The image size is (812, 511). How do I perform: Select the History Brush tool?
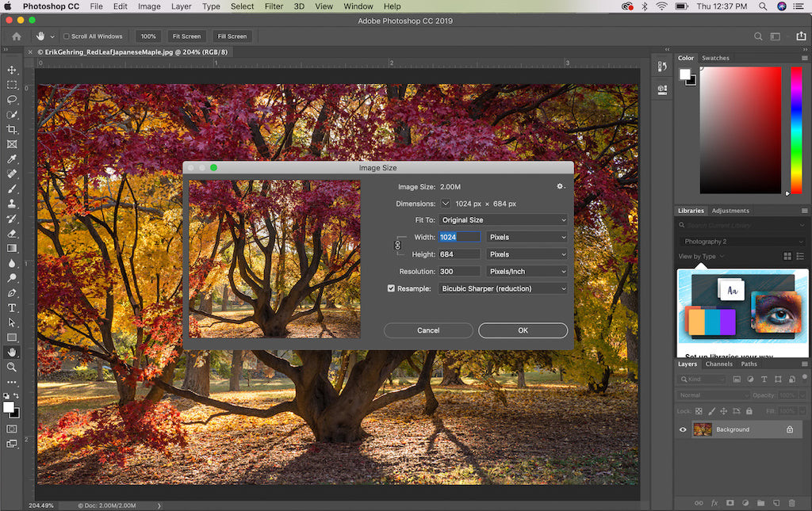pos(12,219)
